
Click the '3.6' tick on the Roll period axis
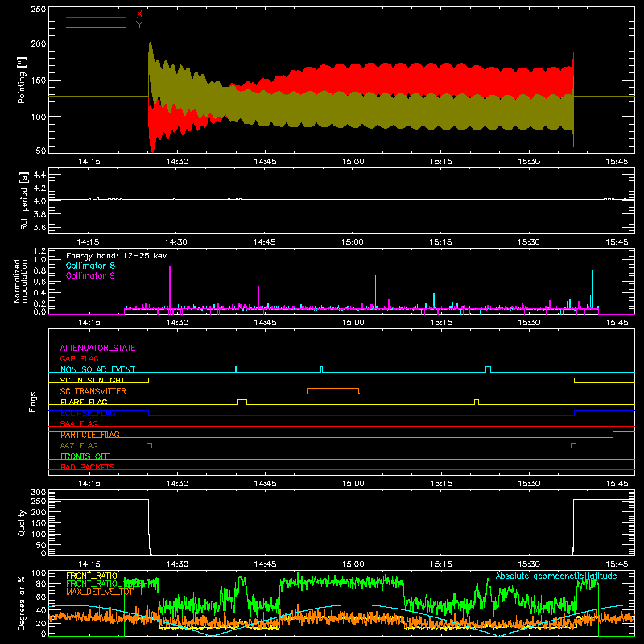(x=39, y=227)
